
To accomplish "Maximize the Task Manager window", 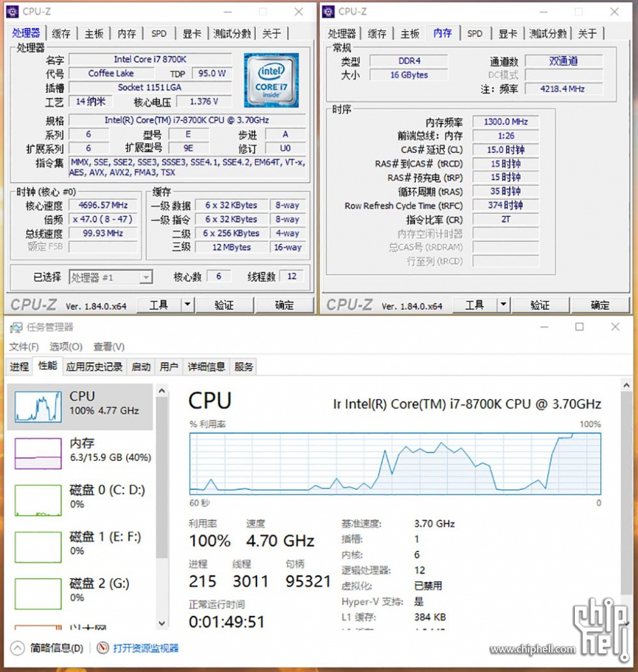I will [x=579, y=327].
